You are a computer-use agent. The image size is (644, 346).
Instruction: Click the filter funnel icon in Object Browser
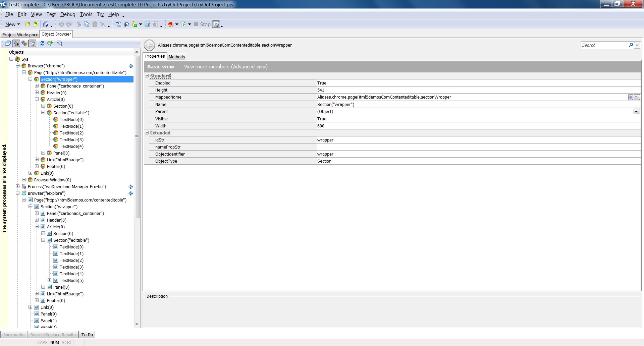tap(50, 43)
